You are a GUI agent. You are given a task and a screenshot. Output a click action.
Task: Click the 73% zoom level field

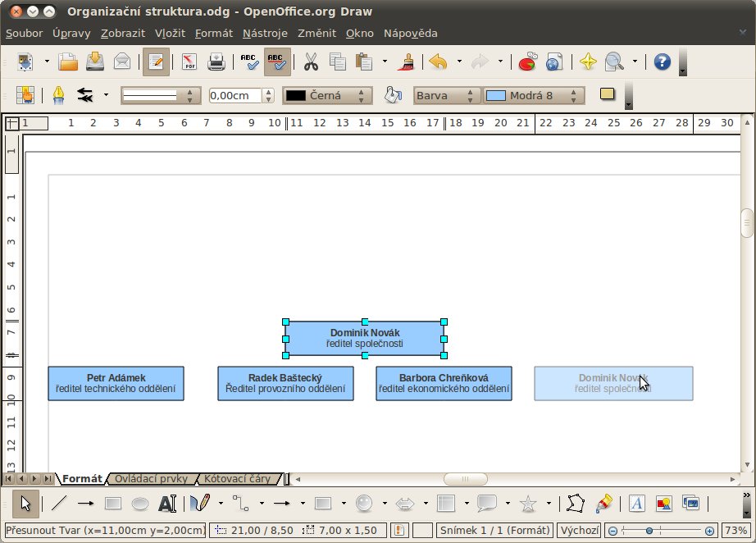pyautogui.click(x=736, y=531)
